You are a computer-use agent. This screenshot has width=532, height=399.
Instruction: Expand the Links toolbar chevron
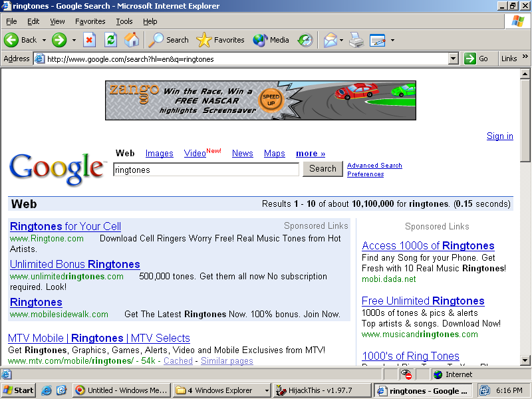click(x=525, y=57)
